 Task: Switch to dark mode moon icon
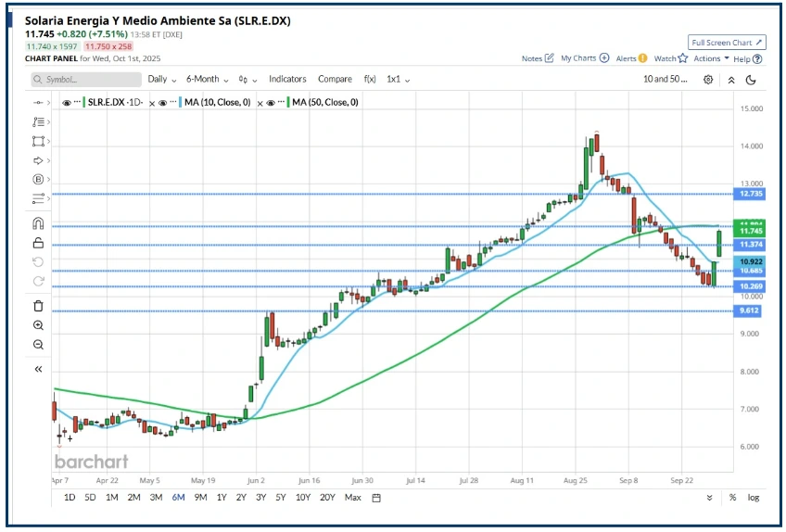pos(750,80)
